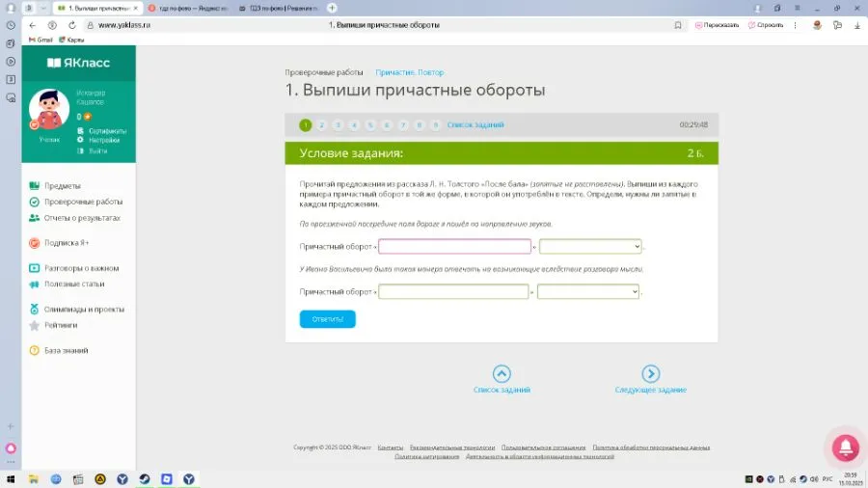Click the browser back arrow

pyautogui.click(x=32, y=25)
